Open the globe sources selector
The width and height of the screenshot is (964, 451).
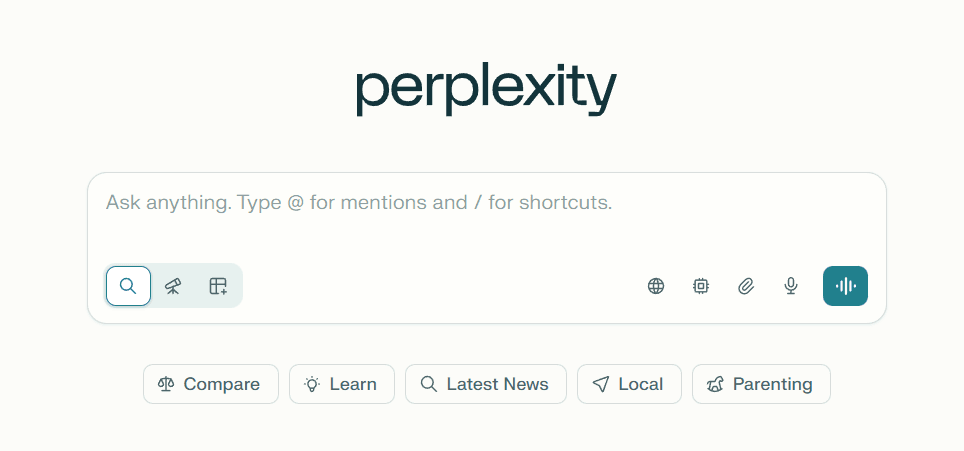click(x=656, y=286)
